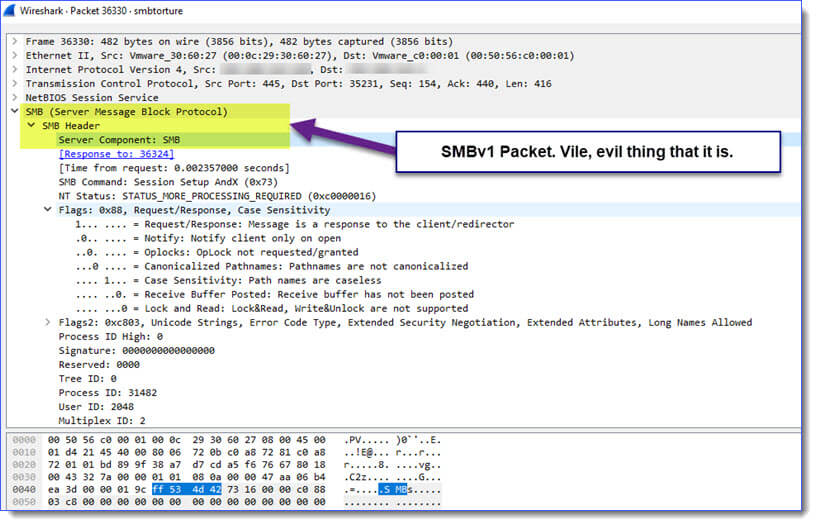This screenshot has height=526, width=817.
Task: Collapse the SMB Header node
Action: point(31,126)
